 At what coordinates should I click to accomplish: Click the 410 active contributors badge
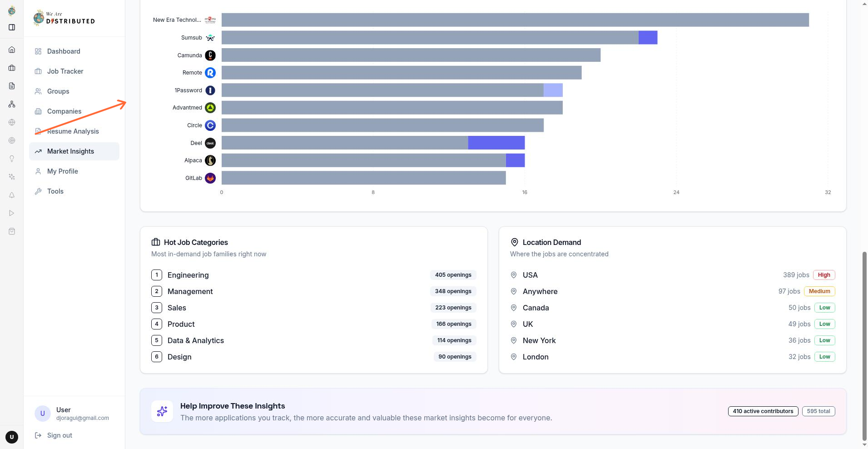click(x=763, y=411)
